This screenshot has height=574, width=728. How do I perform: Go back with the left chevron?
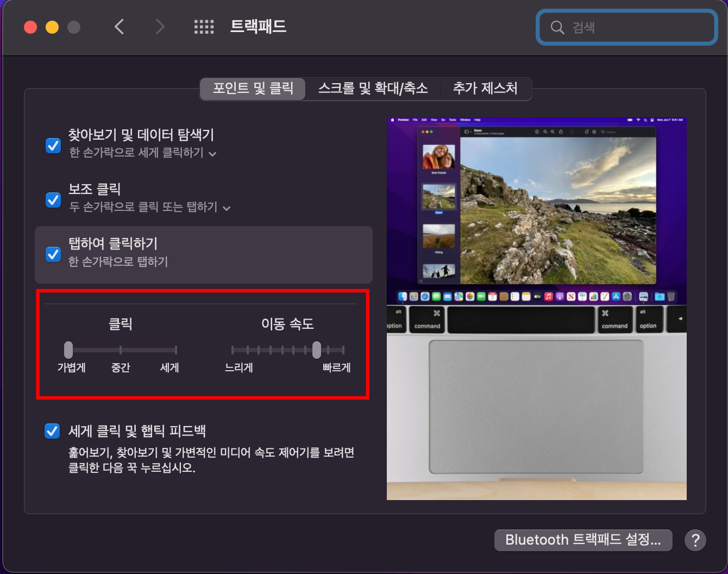tap(120, 27)
